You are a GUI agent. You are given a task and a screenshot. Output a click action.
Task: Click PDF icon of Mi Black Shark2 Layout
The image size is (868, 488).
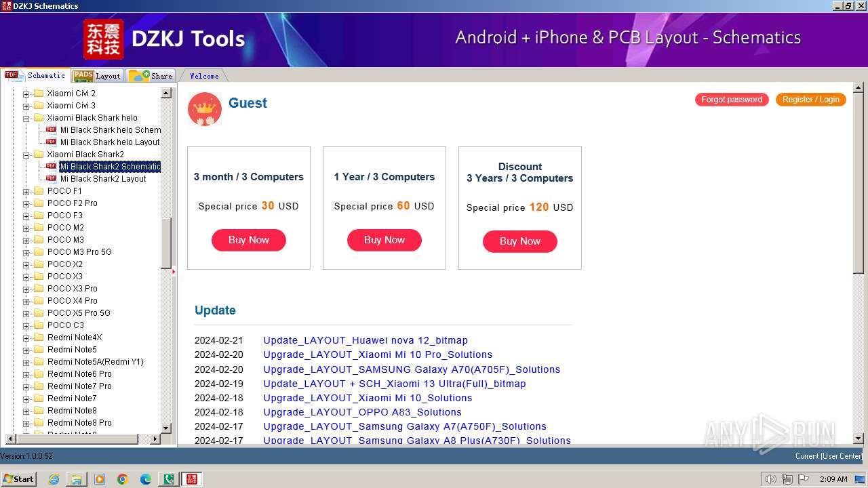point(51,178)
